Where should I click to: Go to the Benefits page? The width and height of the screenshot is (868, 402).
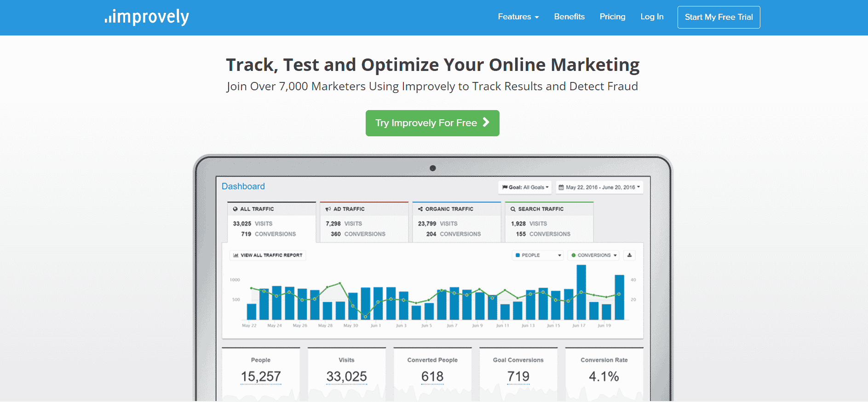tap(569, 17)
